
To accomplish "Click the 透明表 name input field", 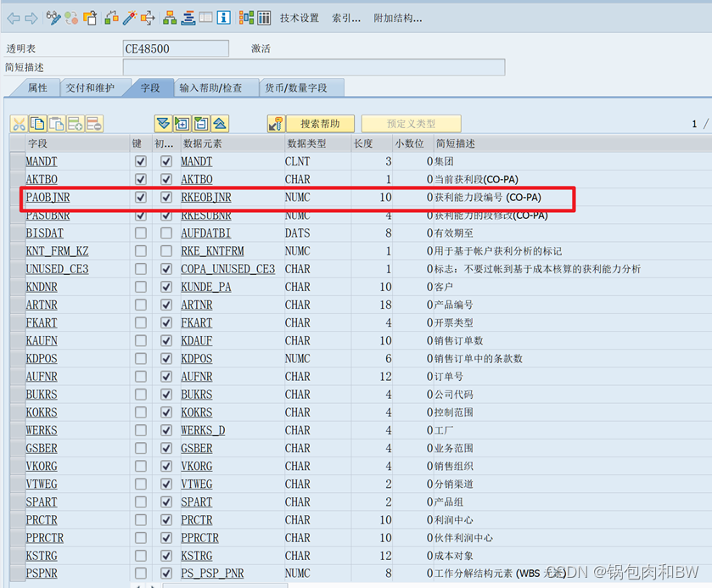I will tap(176, 48).
